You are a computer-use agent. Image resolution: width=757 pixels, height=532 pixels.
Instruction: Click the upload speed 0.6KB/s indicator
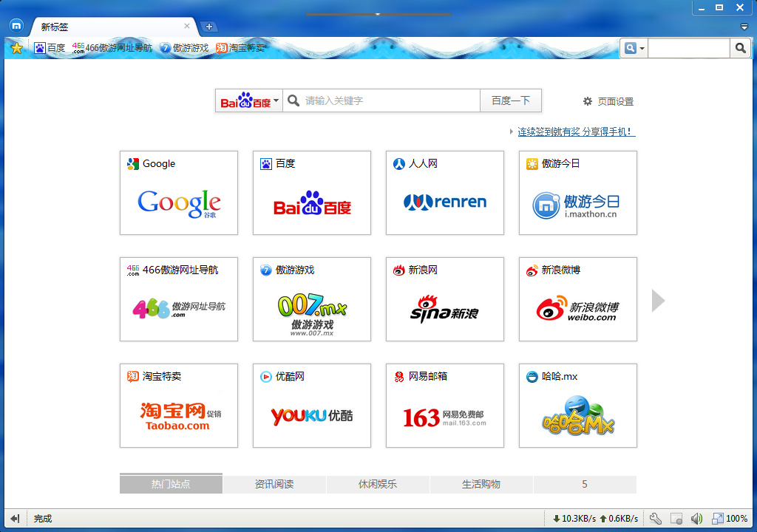pyautogui.click(x=619, y=519)
